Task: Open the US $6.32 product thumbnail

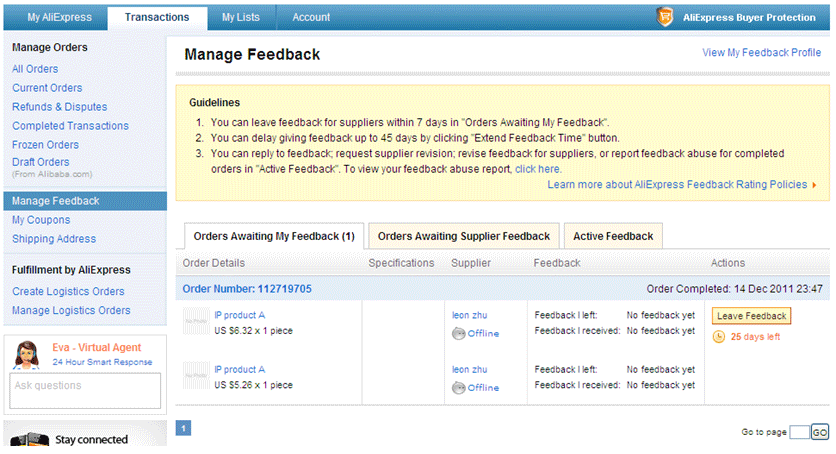Action: 196,322
